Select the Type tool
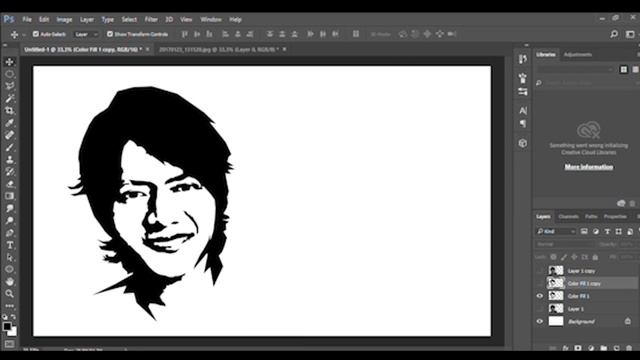 click(x=9, y=245)
